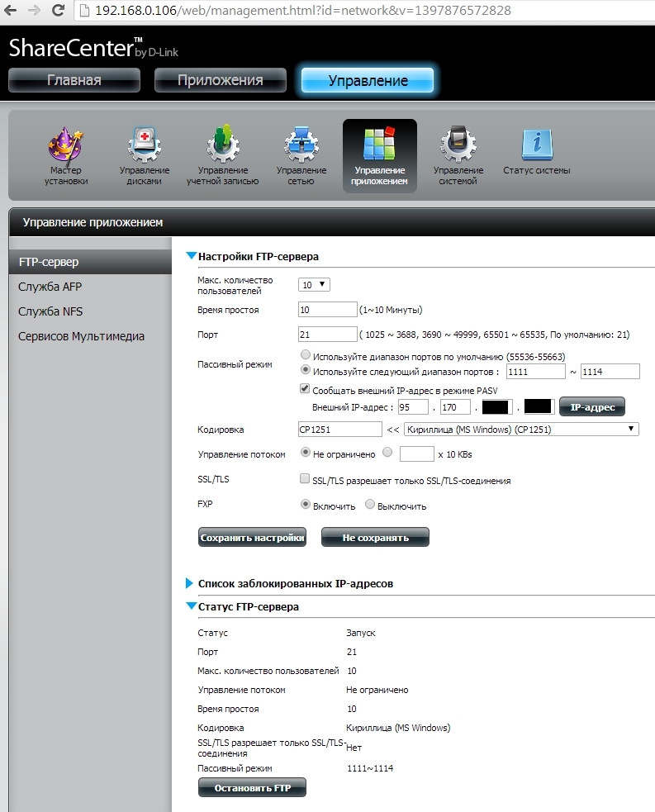This screenshot has height=812, width=655.
Task: Open max users count dropdown
Action: [314, 285]
